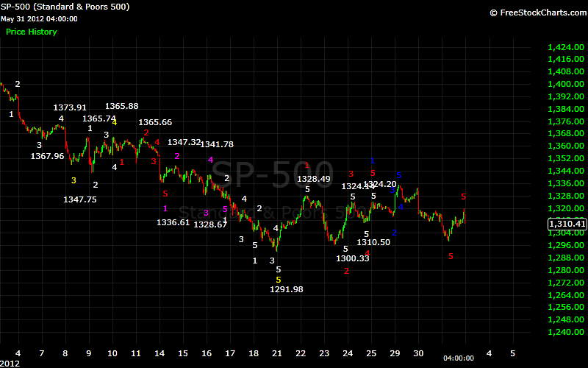Select the 1,424.00 price axis label
This screenshot has height=368, width=588.
click(566, 47)
